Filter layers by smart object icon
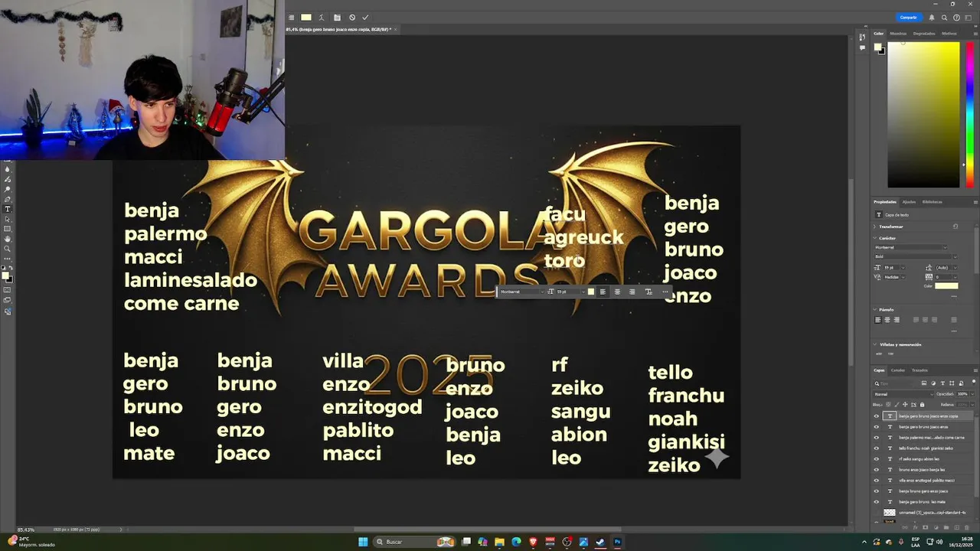The width and height of the screenshot is (980, 551). (x=961, y=383)
